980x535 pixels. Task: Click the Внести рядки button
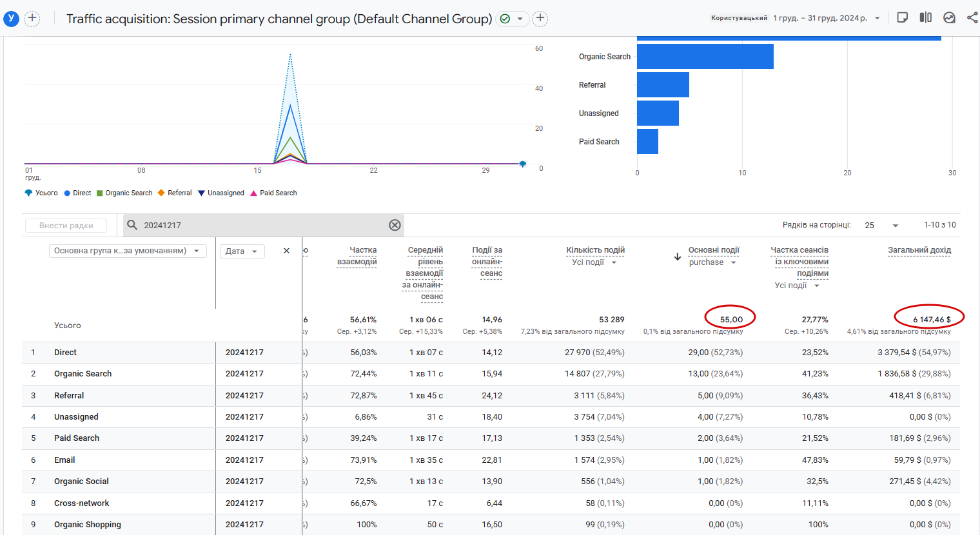pyautogui.click(x=66, y=226)
